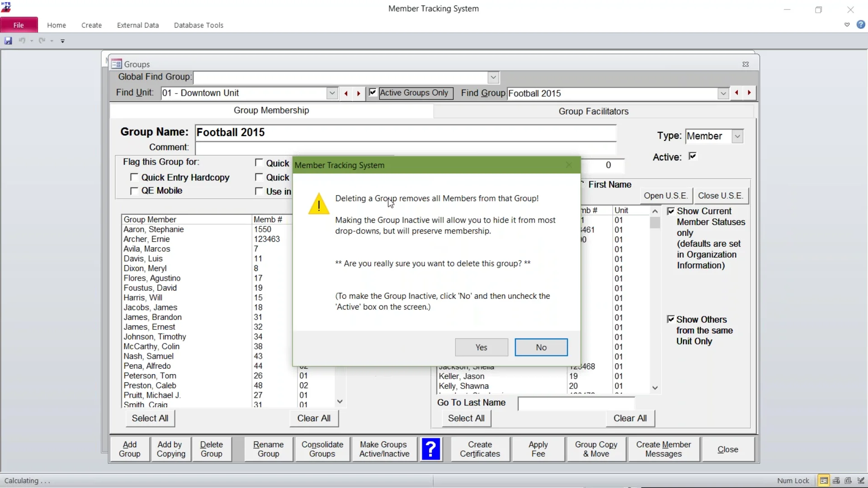Collapse the ribbon using the chevron
The image size is (868, 488).
pyautogui.click(x=847, y=25)
